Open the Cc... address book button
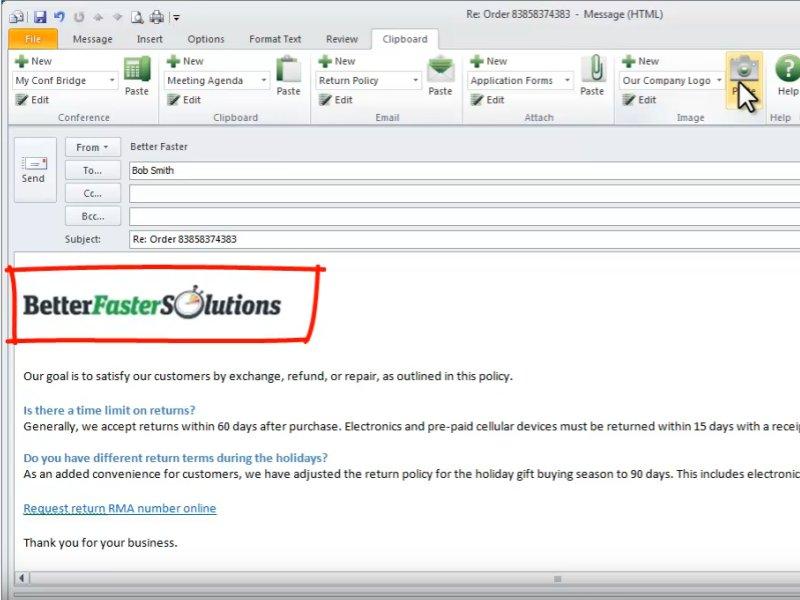Viewport: 800px width, 600px height. [93, 193]
